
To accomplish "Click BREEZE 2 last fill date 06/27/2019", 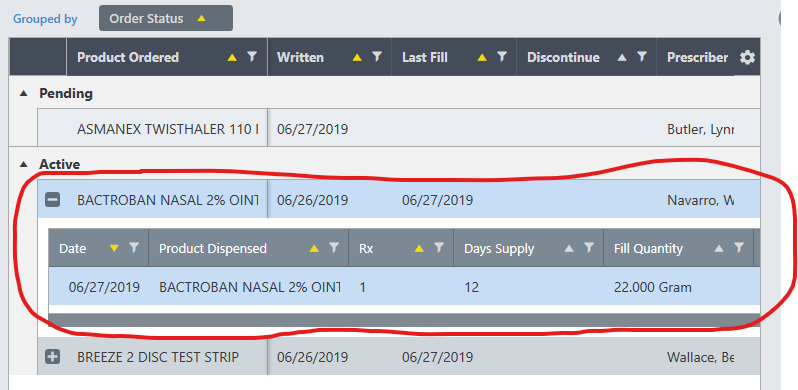I will click(x=438, y=358).
